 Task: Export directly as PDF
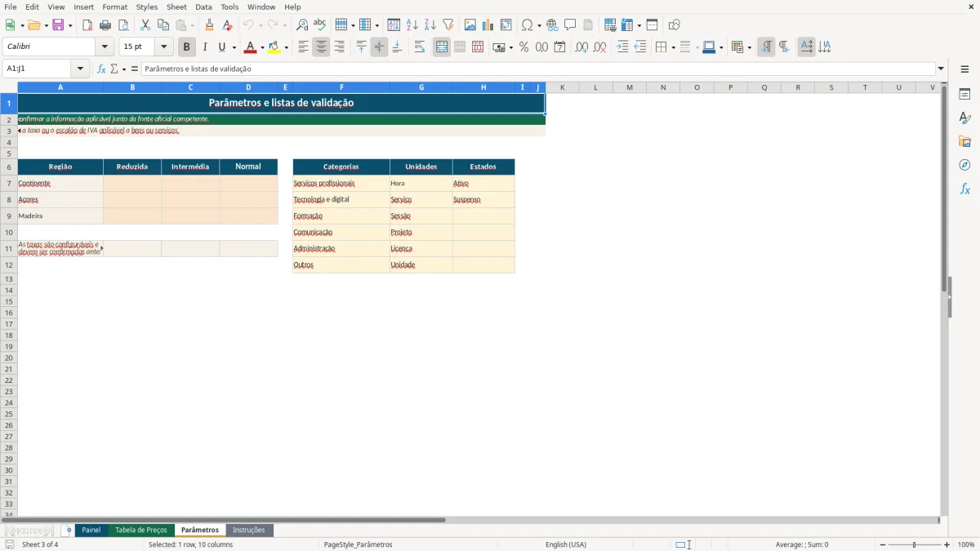click(87, 25)
